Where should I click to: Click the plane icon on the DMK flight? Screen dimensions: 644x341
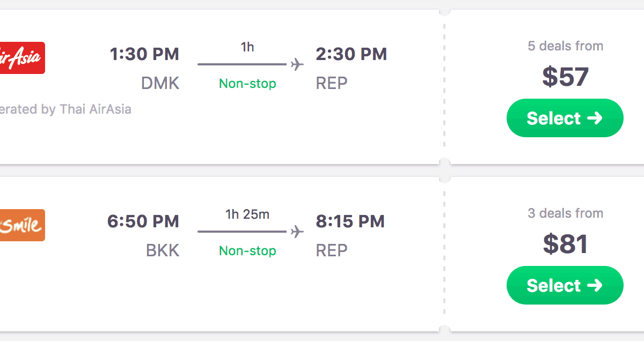(297, 64)
